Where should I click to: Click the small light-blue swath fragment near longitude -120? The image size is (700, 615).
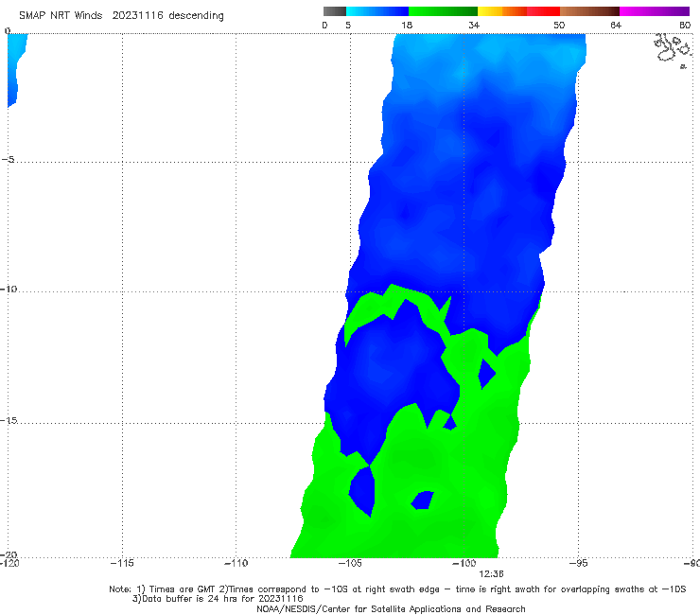[16, 69]
